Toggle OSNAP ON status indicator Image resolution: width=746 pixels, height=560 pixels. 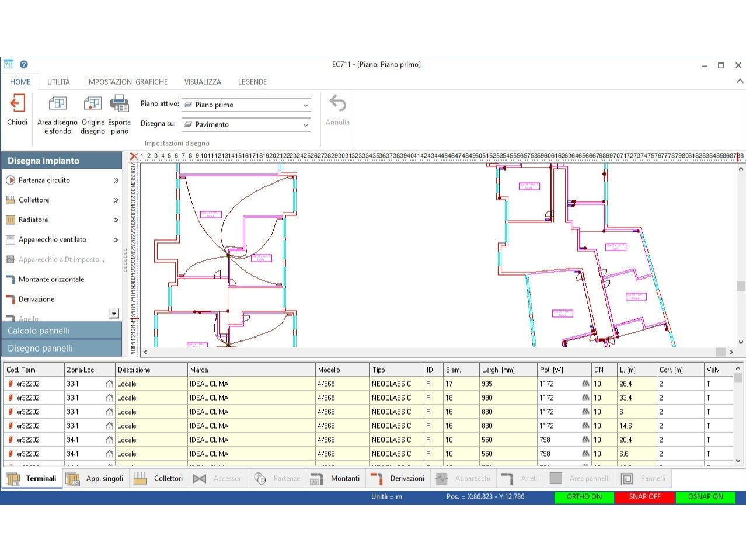705,497
